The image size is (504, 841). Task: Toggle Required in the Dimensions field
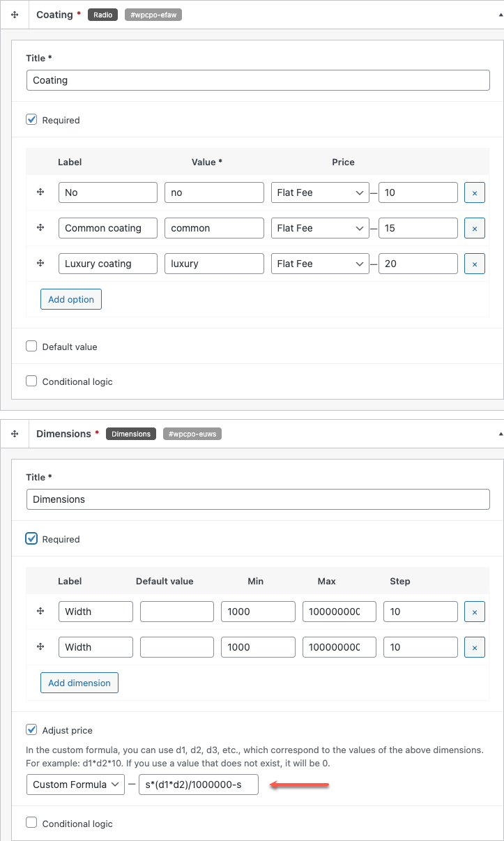pyautogui.click(x=31, y=538)
